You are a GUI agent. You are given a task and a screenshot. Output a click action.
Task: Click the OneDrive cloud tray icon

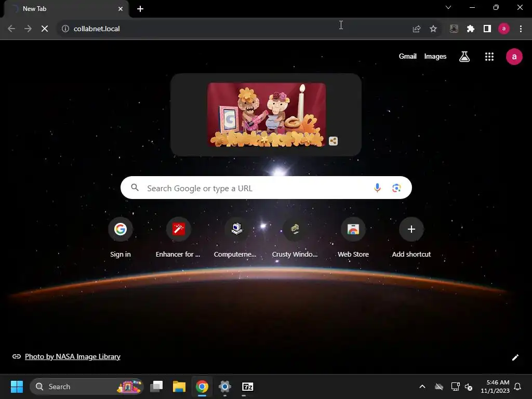(439, 387)
